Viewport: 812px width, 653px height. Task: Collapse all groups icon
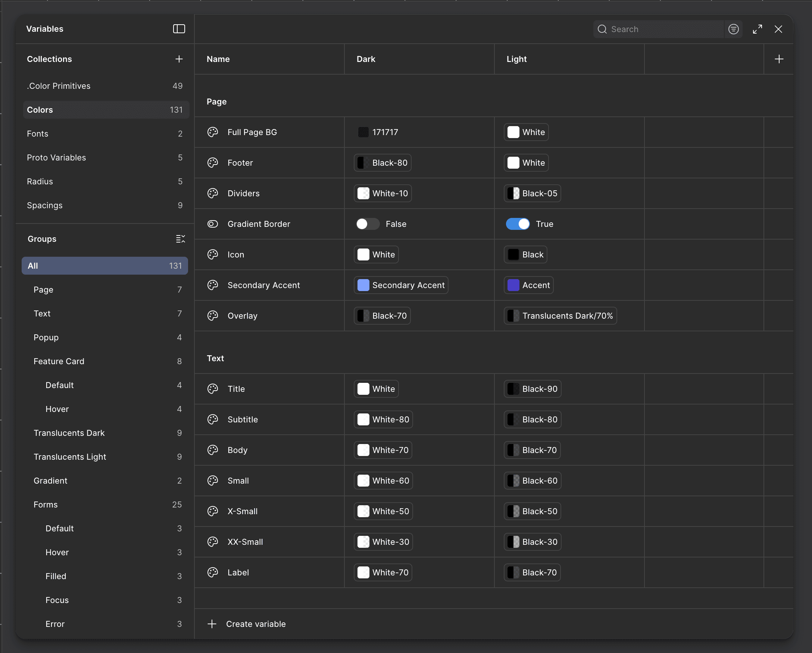point(180,239)
